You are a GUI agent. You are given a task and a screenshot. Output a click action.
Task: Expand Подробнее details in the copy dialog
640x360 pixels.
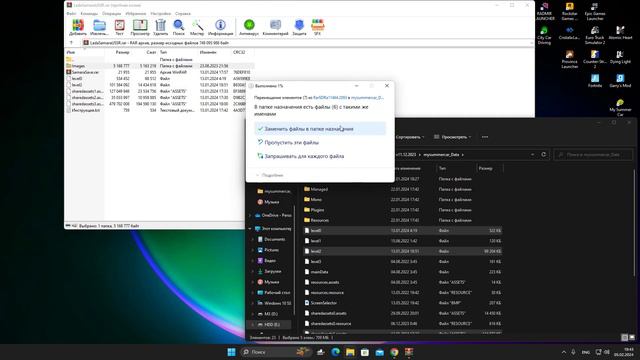click(x=269, y=175)
